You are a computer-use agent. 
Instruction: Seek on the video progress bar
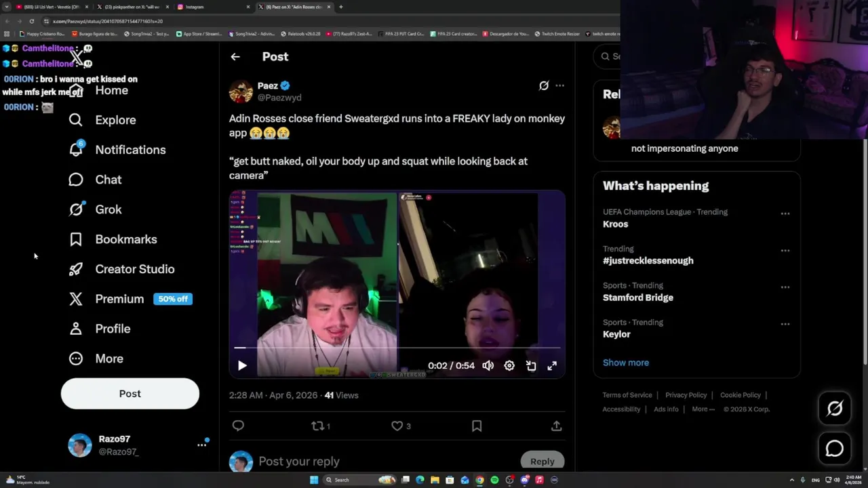click(x=397, y=348)
